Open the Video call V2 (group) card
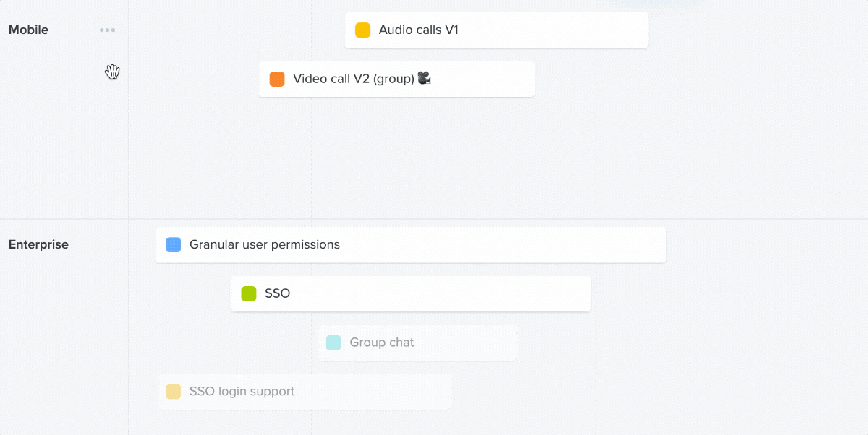This screenshot has height=435, width=868. (397, 79)
